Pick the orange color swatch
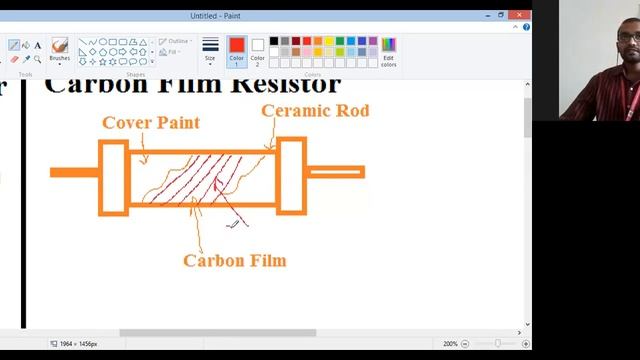This screenshot has width=640, height=360. point(318,41)
